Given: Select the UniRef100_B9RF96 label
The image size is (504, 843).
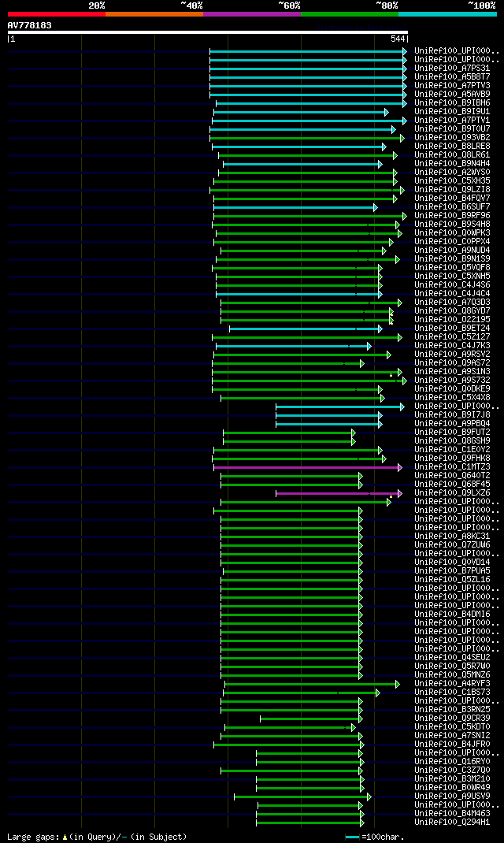Looking at the screenshot, I should 452,216.
